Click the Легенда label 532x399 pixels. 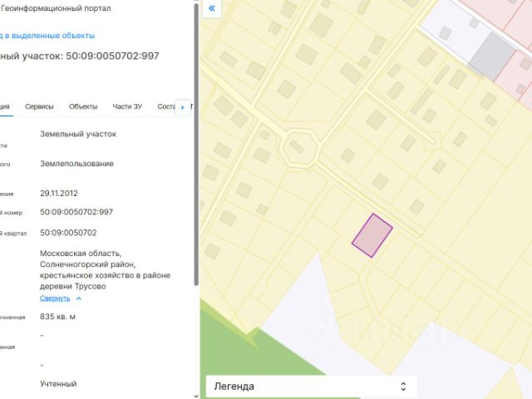[234, 387]
